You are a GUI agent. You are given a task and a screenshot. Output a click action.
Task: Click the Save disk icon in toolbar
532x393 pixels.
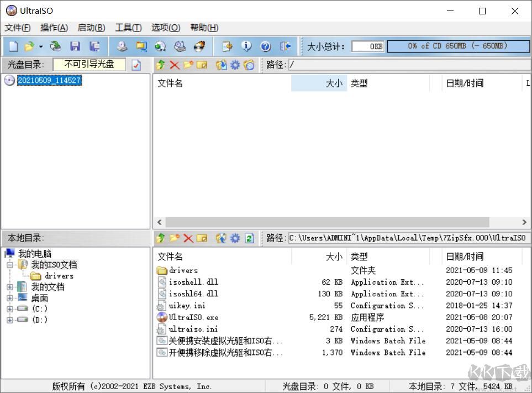[x=75, y=46]
